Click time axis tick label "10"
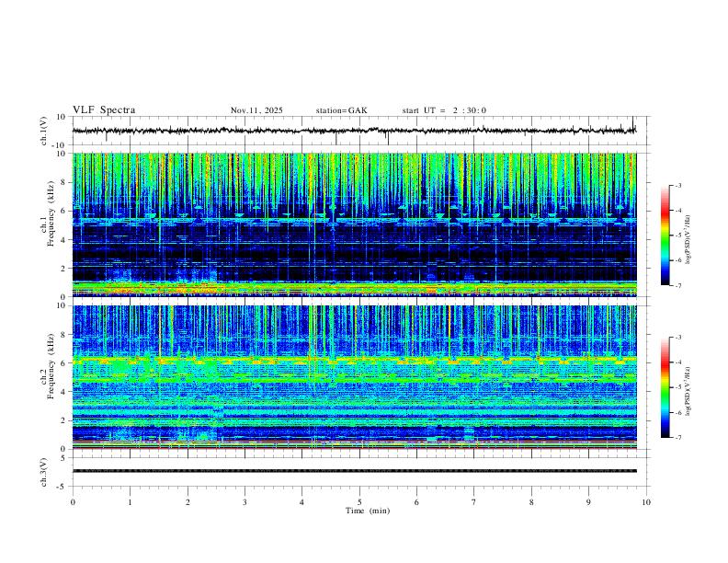The height and width of the screenshot is (563, 728). (x=646, y=502)
